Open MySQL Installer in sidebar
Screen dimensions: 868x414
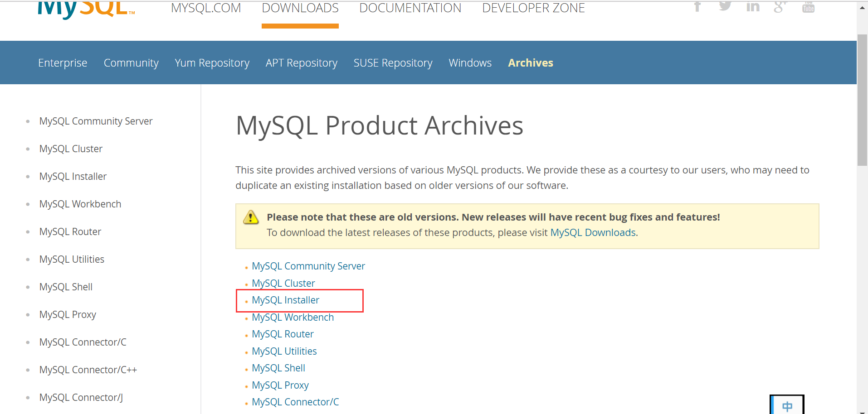(x=73, y=177)
